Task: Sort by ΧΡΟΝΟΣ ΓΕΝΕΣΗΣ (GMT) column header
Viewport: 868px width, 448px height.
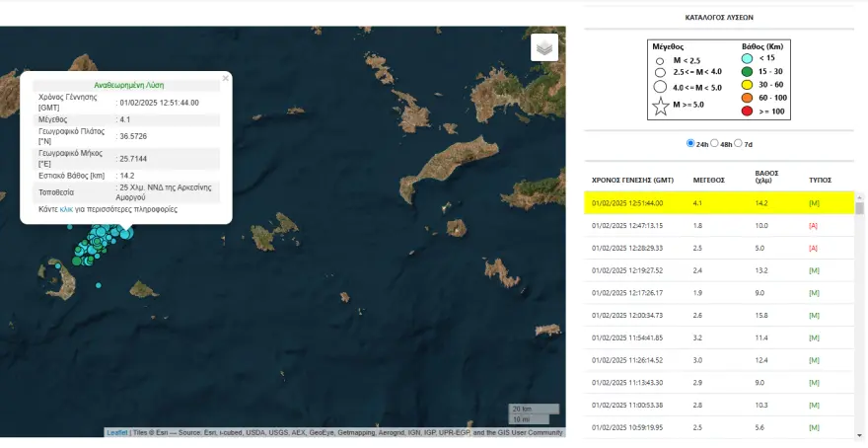Action: click(631, 181)
